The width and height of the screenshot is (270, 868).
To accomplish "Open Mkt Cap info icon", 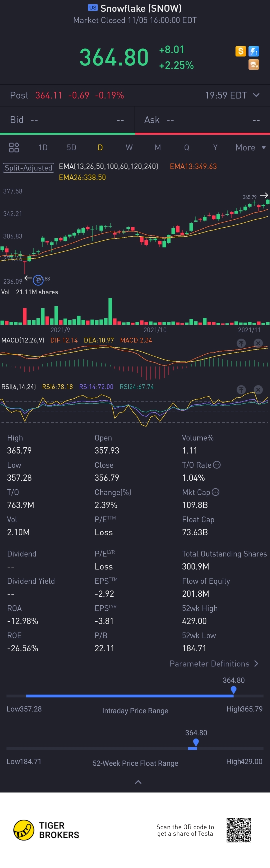I will (x=215, y=492).
